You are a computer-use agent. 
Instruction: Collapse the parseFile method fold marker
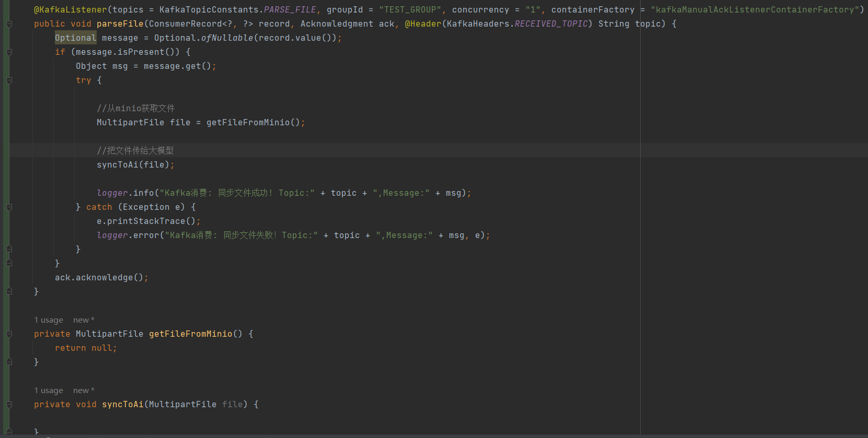(9, 24)
